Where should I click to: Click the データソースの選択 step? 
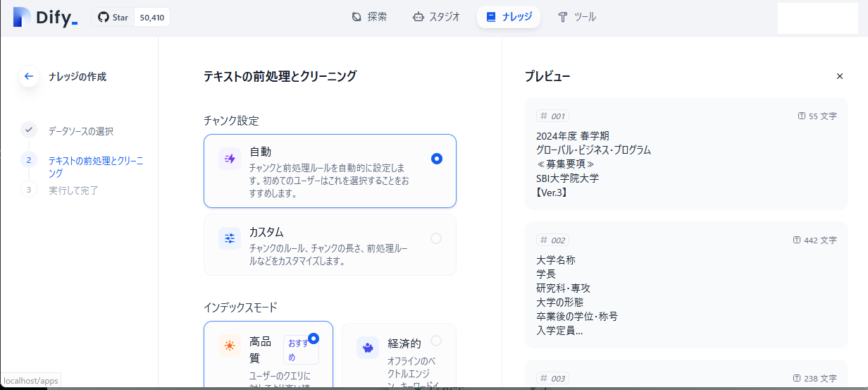(x=81, y=131)
